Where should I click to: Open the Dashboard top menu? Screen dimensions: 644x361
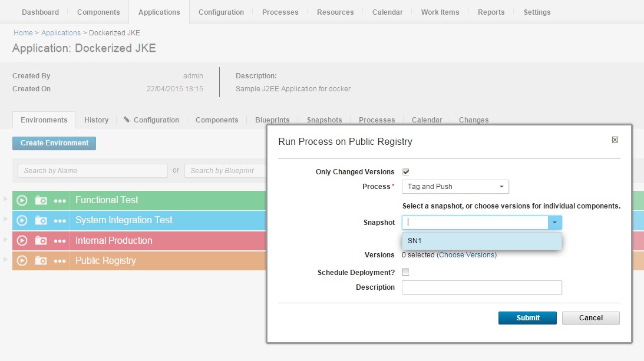click(40, 12)
